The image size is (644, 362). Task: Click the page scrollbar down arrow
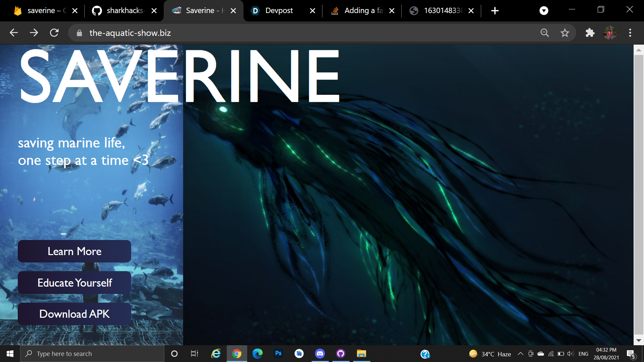pos(639,340)
